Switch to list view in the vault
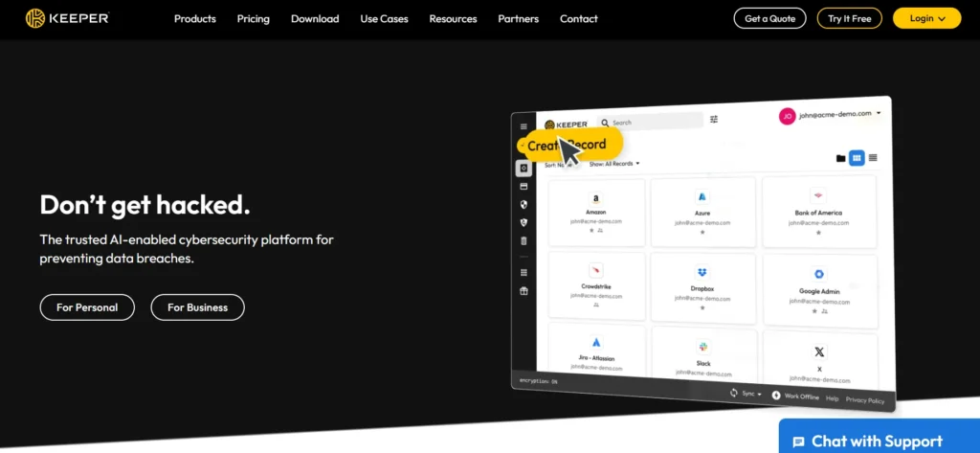Screen dimensions: 980x453 [873, 158]
